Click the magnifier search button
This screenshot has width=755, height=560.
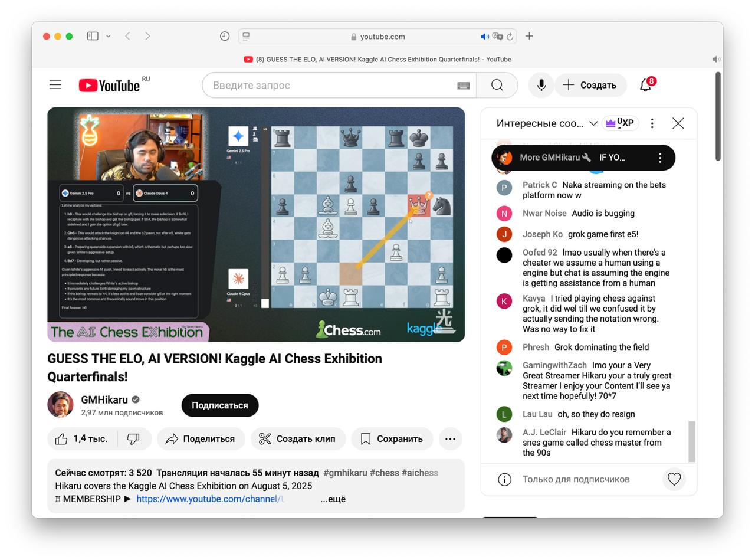497,86
